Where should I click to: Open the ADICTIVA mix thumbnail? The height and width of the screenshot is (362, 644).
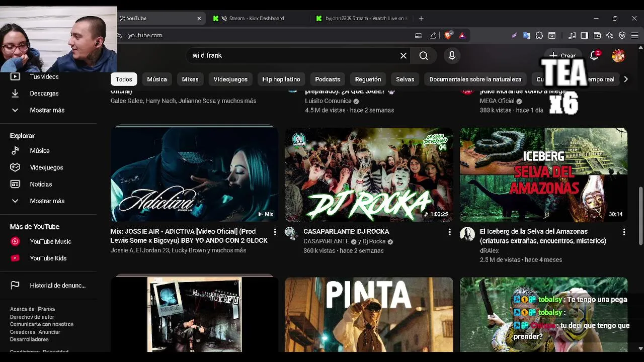pyautogui.click(x=194, y=174)
